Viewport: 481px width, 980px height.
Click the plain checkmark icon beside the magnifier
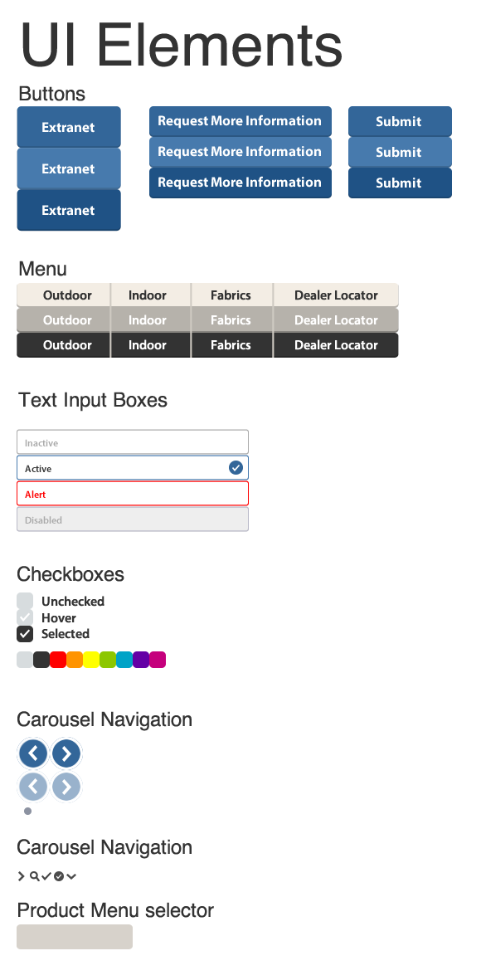(46, 876)
